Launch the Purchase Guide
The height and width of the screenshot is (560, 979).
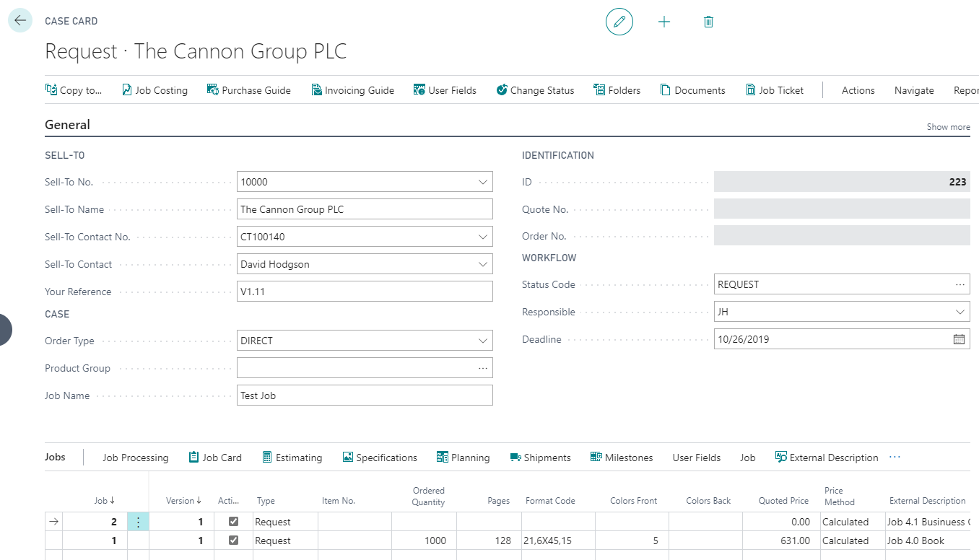tap(249, 90)
